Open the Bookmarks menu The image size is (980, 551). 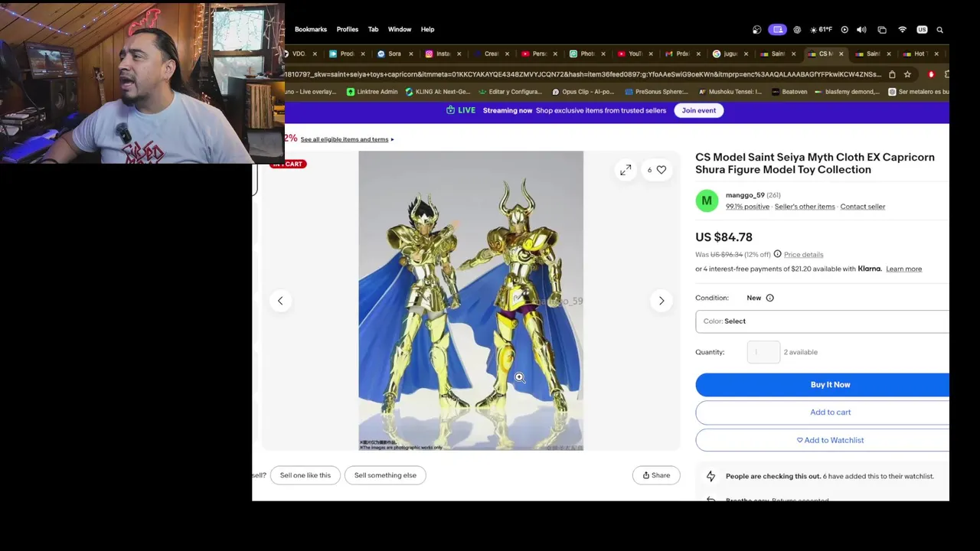click(311, 30)
